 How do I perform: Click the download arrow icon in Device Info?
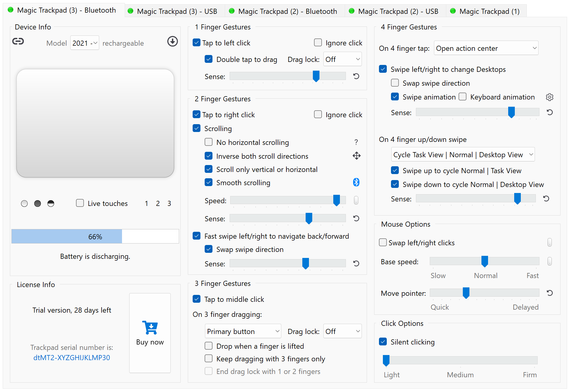173,41
